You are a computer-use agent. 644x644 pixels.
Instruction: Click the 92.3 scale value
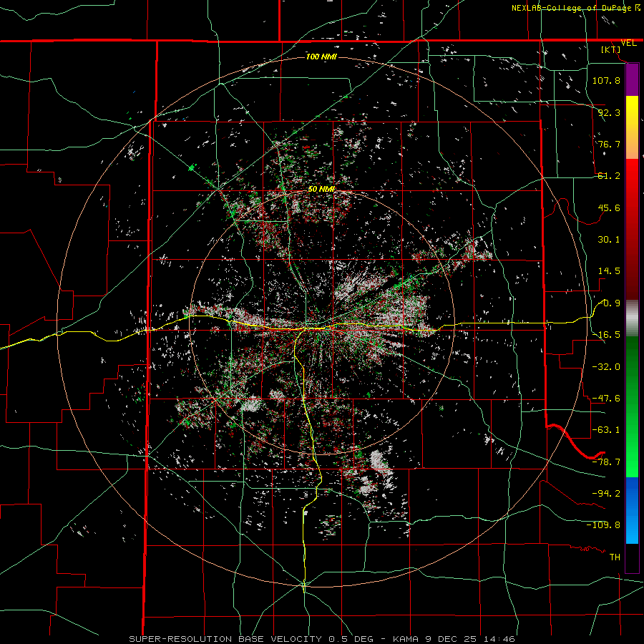pos(609,112)
